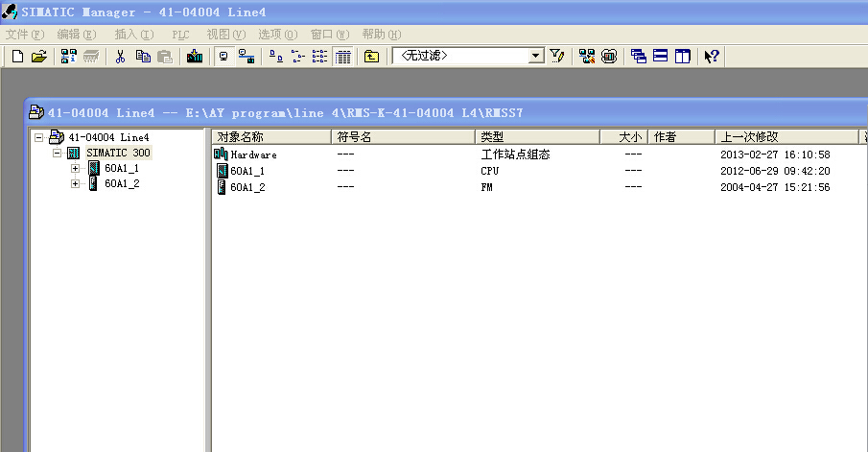Sort by 大小 column header
868x452 pixels.
[623, 137]
